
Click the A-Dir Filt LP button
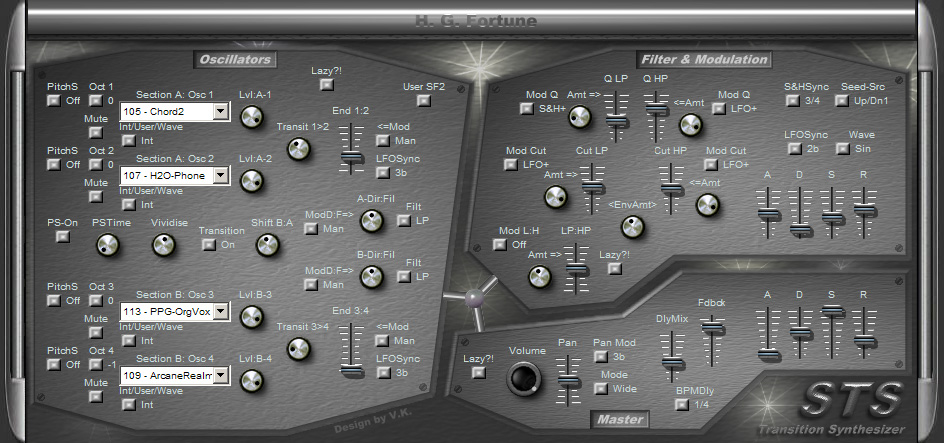click(405, 221)
